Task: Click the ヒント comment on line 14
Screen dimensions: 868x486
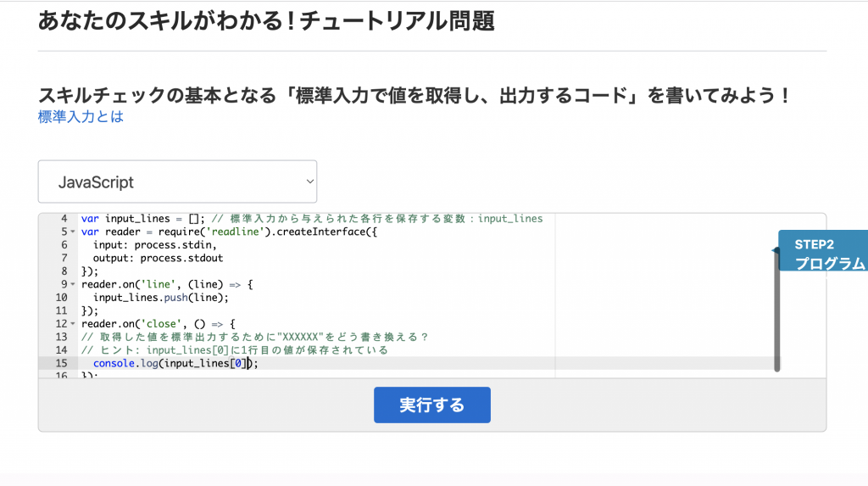Action: [235, 350]
